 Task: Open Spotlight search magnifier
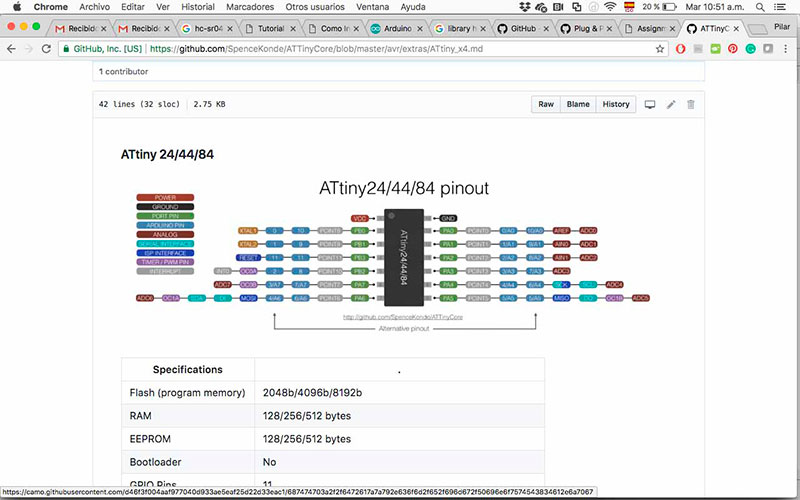pyautogui.click(x=760, y=7)
